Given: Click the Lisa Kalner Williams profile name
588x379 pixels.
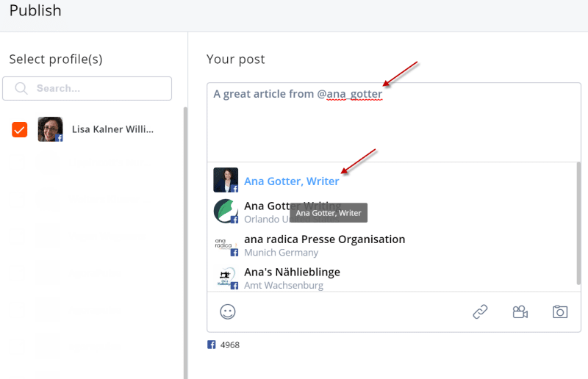Looking at the screenshot, I should [113, 129].
